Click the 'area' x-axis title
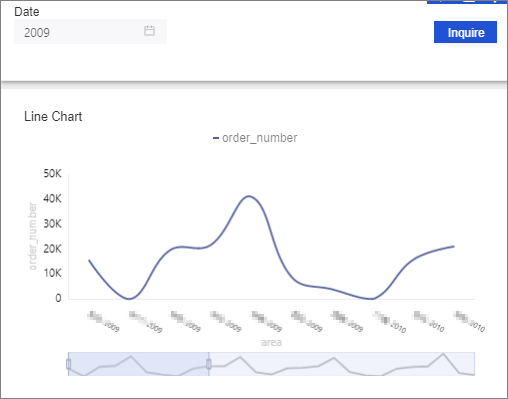This screenshot has height=399, width=508. point(271,342)
